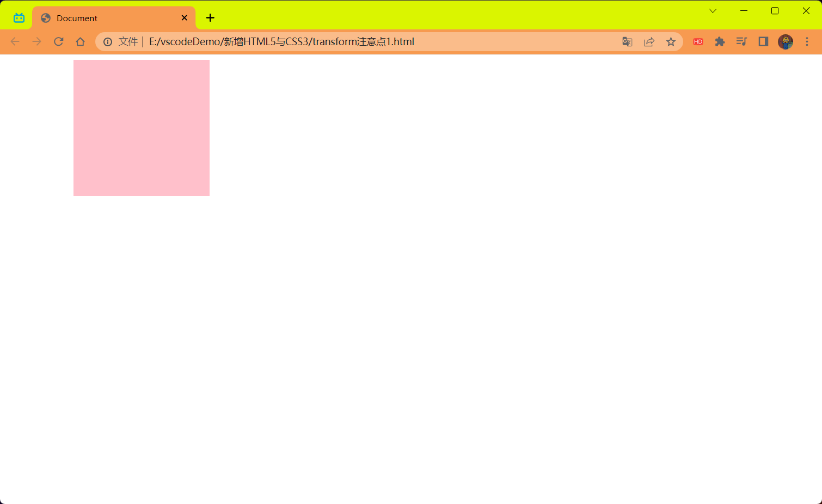This screenshot has width=822, height=504.
Task: Go back to previous page
Action: click(x=15, y=42)
